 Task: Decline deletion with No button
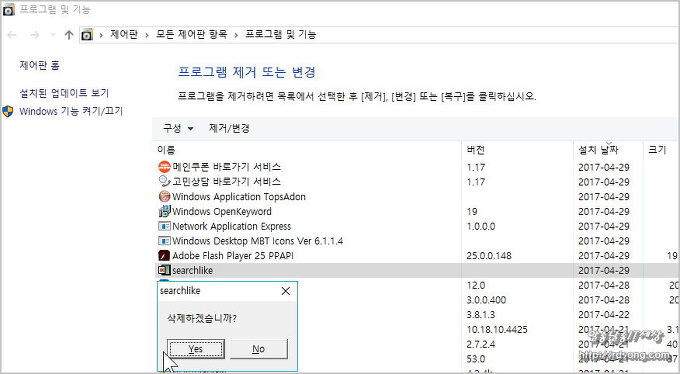258,349
